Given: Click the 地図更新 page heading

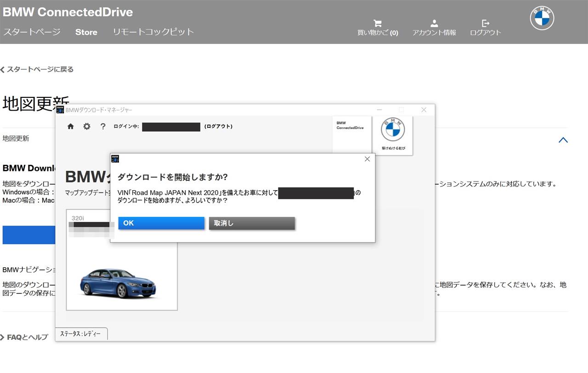Looking at the screenshot, I should pyautogui.click(x=36, y=103).
